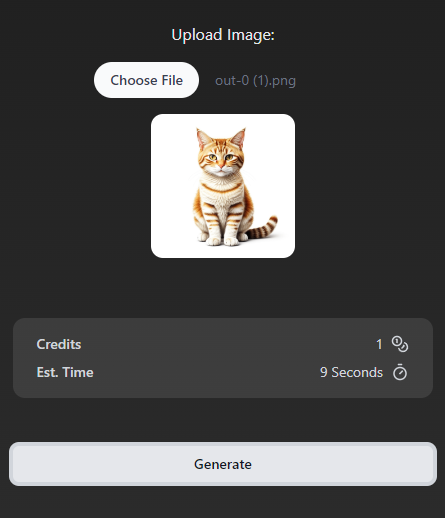Image resolution: width=445 pixels, height=518 pixels.
Task: Click the credits coins icon
Action: point(400,344)
